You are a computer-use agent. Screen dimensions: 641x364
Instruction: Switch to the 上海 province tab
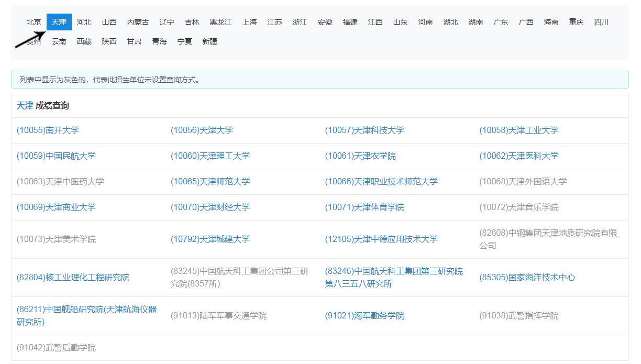pos(249,22)
